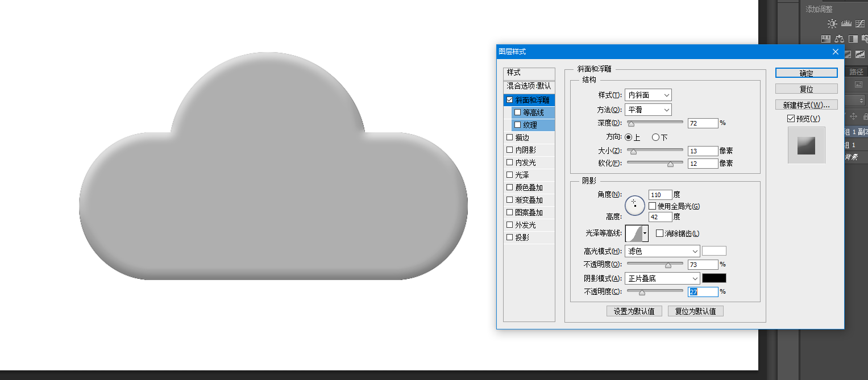Add a Brightness/Contrast adjustment (sun icon)
868x380 pixels.
click(x=832, y=24)
